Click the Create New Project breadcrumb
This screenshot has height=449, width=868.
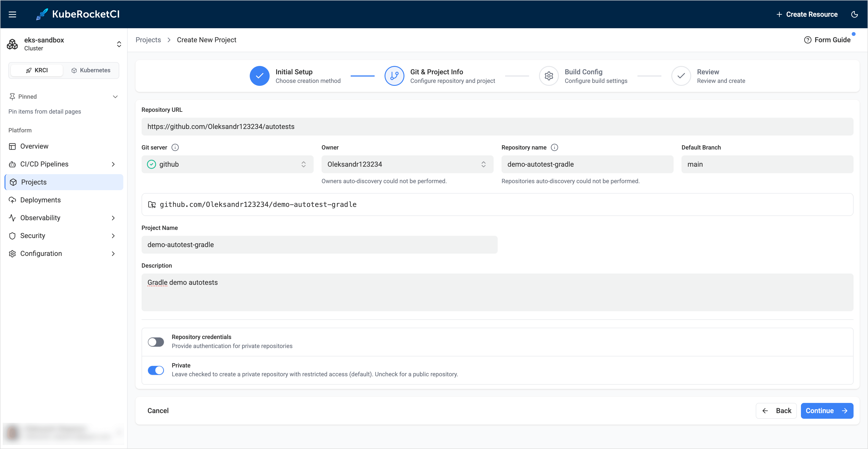point(207,40)
